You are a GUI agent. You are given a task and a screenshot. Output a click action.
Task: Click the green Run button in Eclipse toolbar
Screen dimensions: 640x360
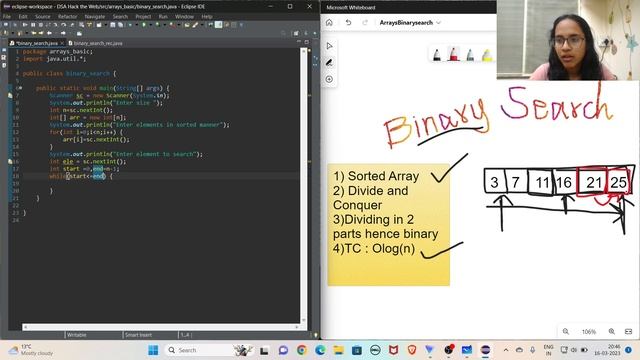pyautogui.click(x=144, y=25)
